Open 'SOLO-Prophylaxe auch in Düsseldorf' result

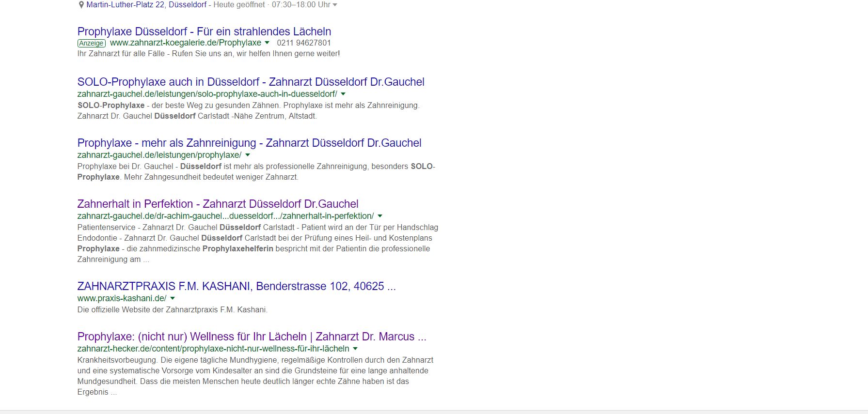(251, 82)
